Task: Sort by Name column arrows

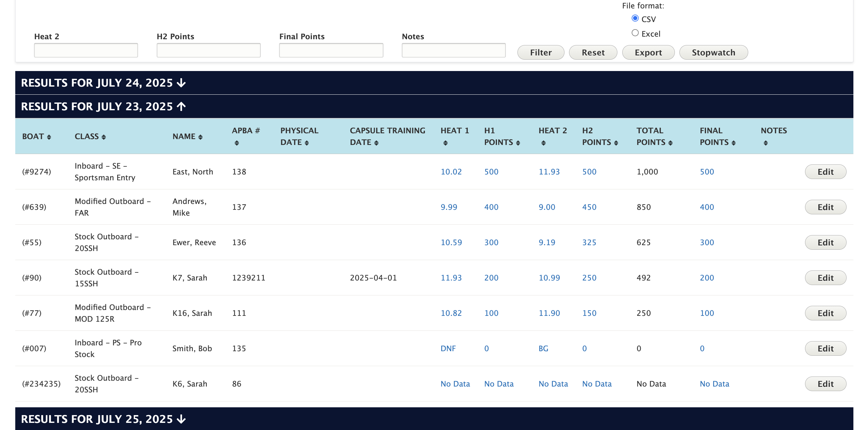Action: [x=200, y=137]
